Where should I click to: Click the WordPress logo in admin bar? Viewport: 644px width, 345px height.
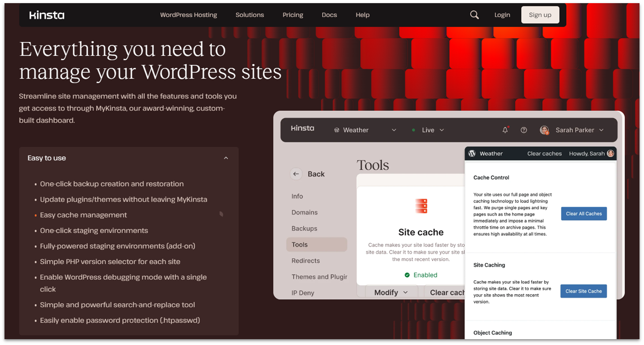pos(472,153)
